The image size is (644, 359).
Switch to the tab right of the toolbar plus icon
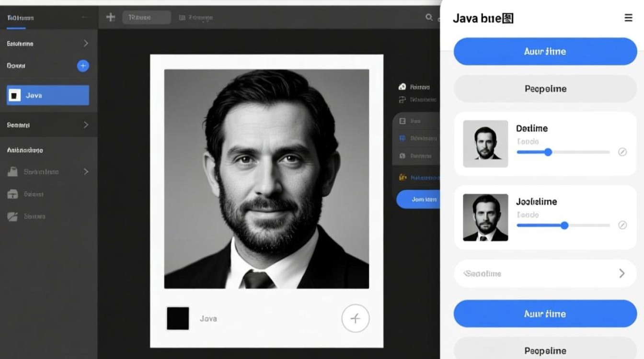[x=147, y=18]
